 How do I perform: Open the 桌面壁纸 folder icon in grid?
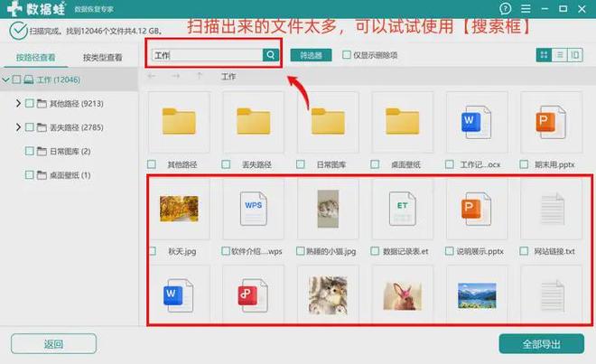point(402,122)
